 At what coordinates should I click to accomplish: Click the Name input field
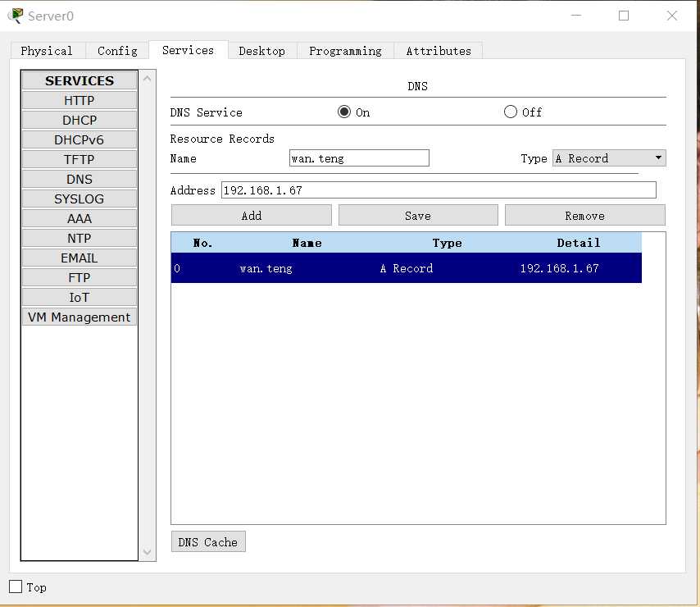click(359, 158)
